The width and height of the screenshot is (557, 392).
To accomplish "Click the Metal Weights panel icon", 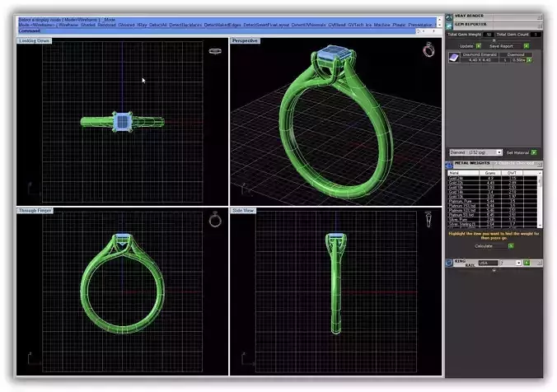I will pyautogui.click(x=449, y=165).
